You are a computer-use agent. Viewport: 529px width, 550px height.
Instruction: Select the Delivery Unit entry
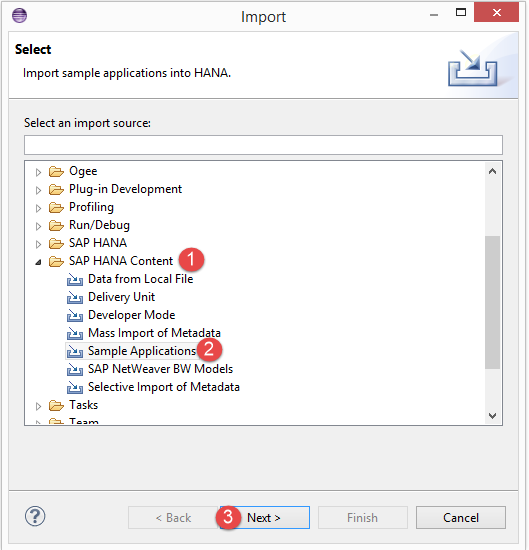coord(121,297)
